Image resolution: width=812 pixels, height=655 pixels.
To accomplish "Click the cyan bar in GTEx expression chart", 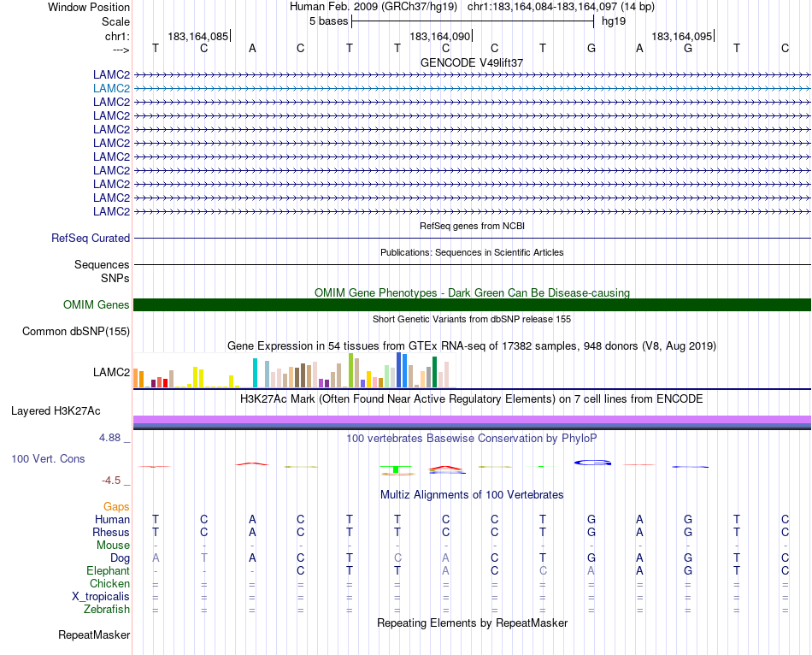I will point(255,373).
